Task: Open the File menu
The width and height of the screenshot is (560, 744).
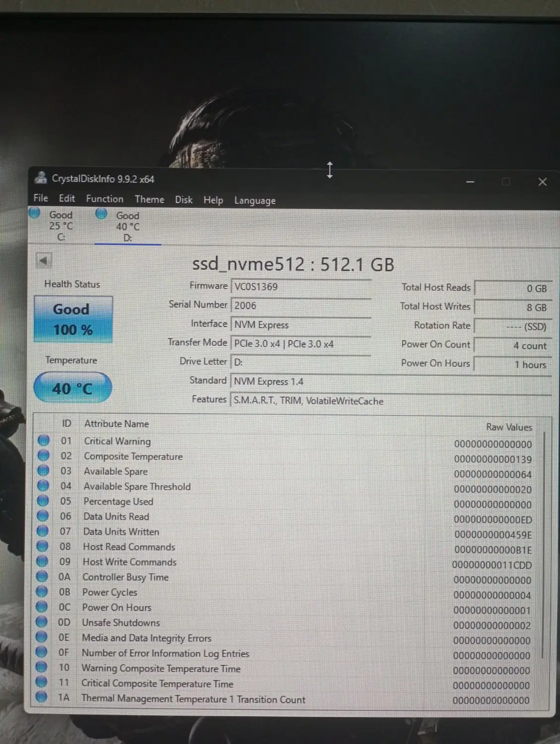Action: (x=41, y=198)
